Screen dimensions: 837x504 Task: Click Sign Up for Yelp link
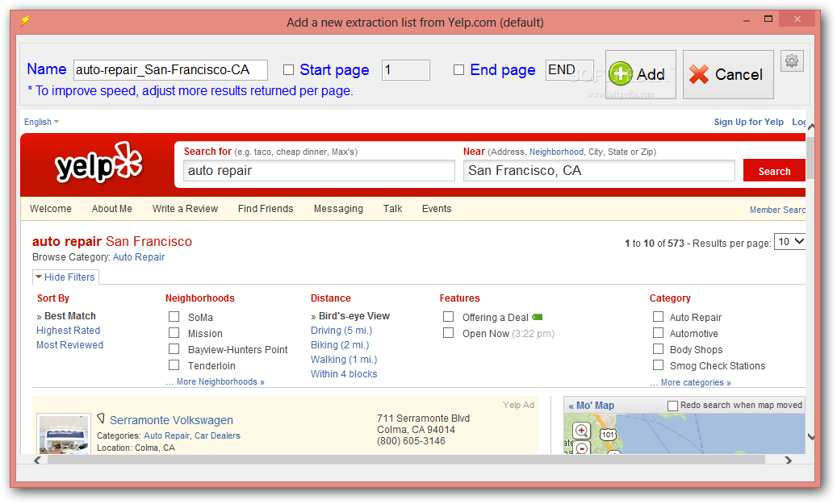click(x=749, y=122)
